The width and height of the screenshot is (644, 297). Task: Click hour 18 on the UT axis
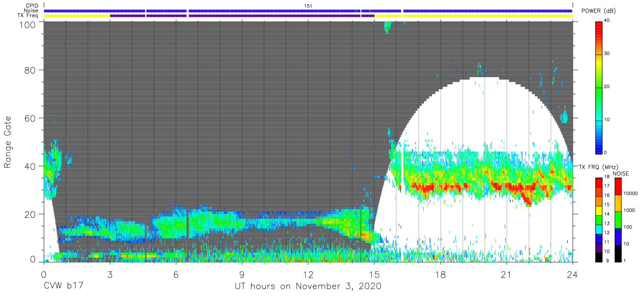tap(440, 273)
